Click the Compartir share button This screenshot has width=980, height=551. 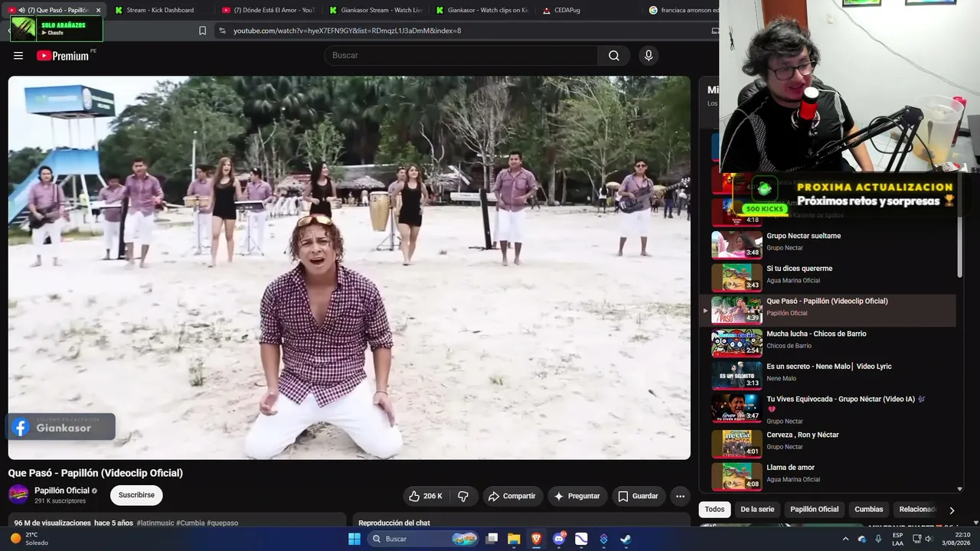[x=511, y=496]
